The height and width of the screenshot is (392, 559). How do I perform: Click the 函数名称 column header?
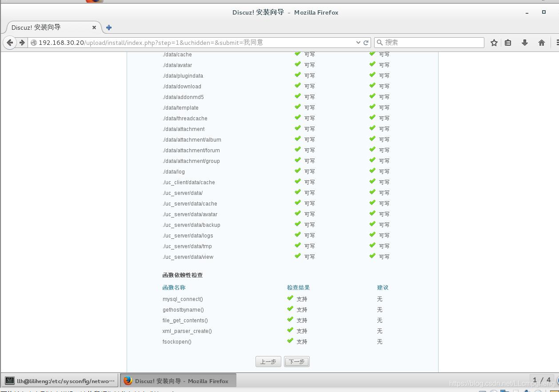click(174, 288)
